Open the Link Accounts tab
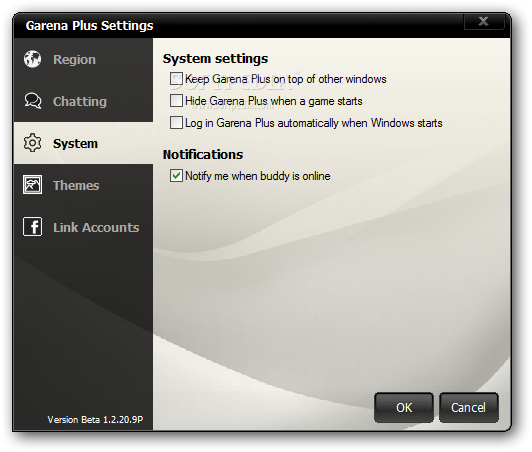This screenshot has width=532, height=452. pos(83,227)
